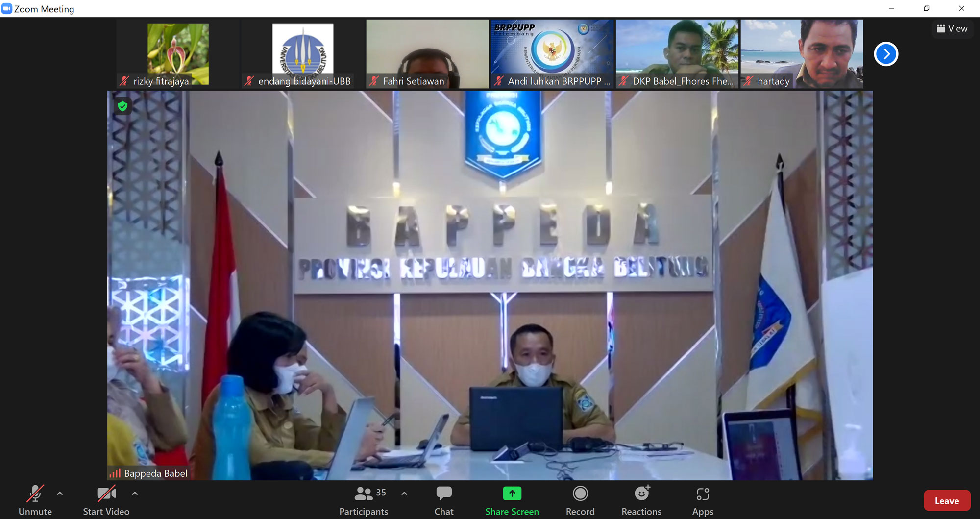Select hartady's video thumbnail

[802, 54]
